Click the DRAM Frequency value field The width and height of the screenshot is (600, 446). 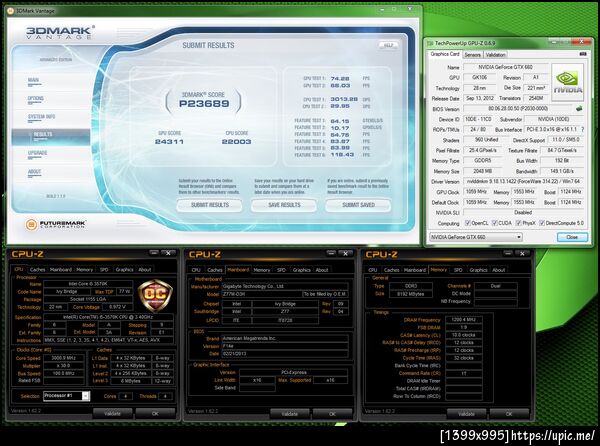pos(464,319)
